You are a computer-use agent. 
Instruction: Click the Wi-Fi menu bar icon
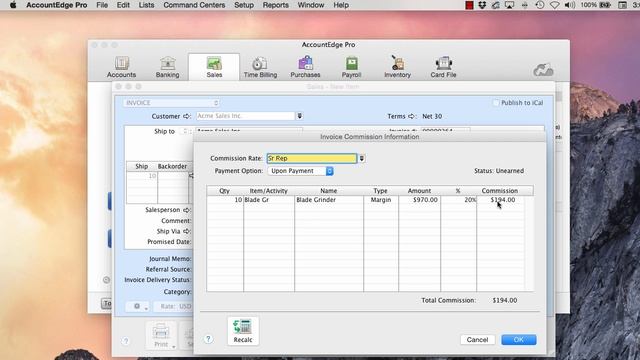[554, 5]
